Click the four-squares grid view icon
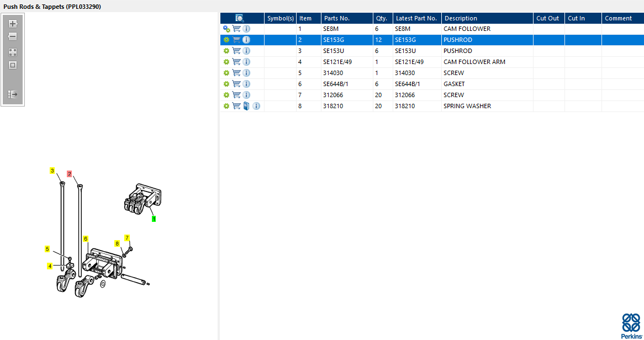 click(x=13, y=52)
